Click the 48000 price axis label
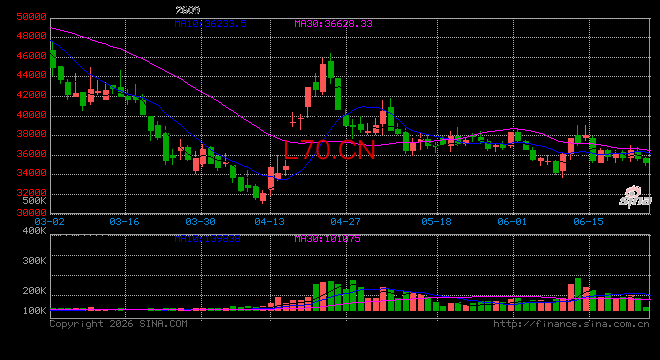The width and height of the screenshot is (660, 360). click(x=31, y=36)
